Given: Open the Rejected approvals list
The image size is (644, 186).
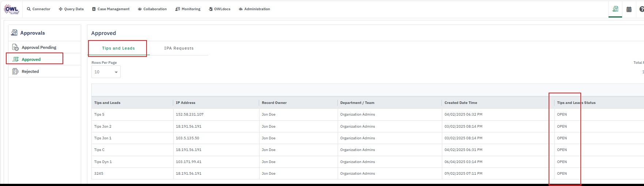Looking at the screenshot, I should pyautogui.click(x=30, y=71).
